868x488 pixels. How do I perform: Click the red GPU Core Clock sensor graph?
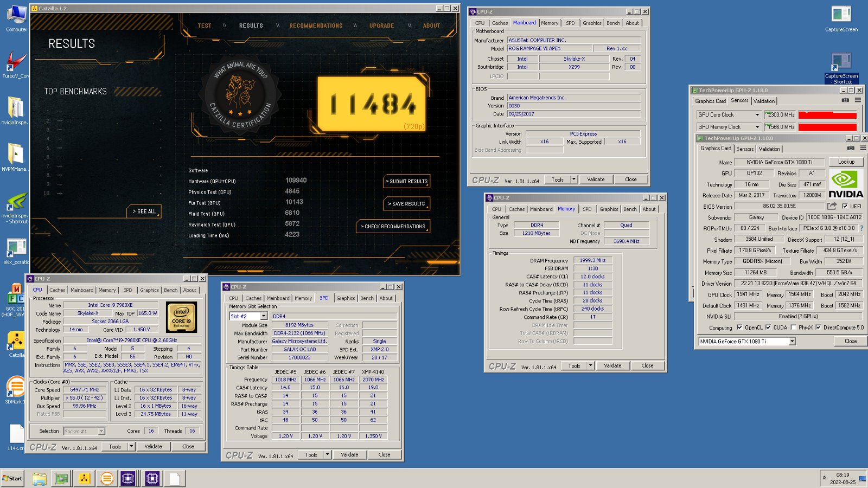pyautogui.click(x=827, y=114)
